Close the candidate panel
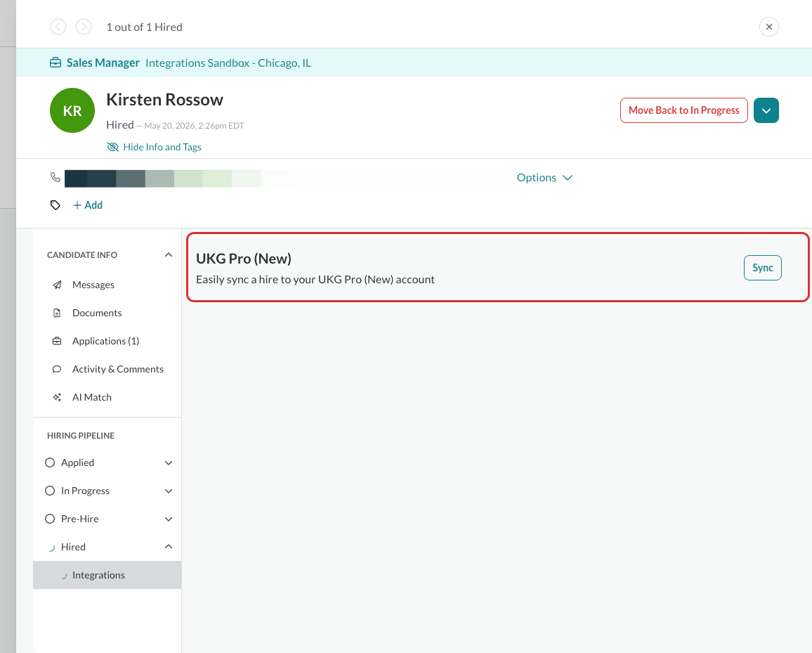Viewport: 812px width, 653px height. [769, 27]
